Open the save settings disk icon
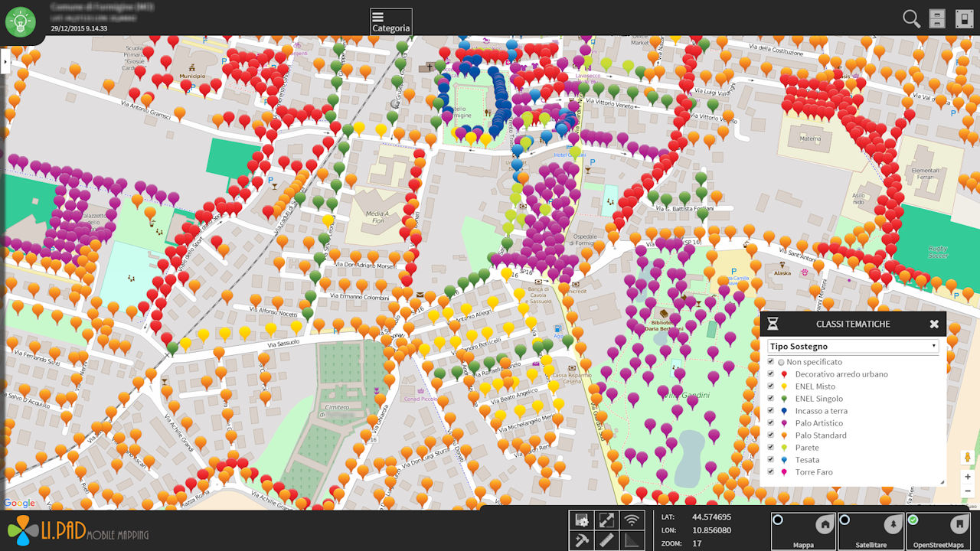Image resolution: width=980 pixels, height=551 pixels. click(581, 520)
